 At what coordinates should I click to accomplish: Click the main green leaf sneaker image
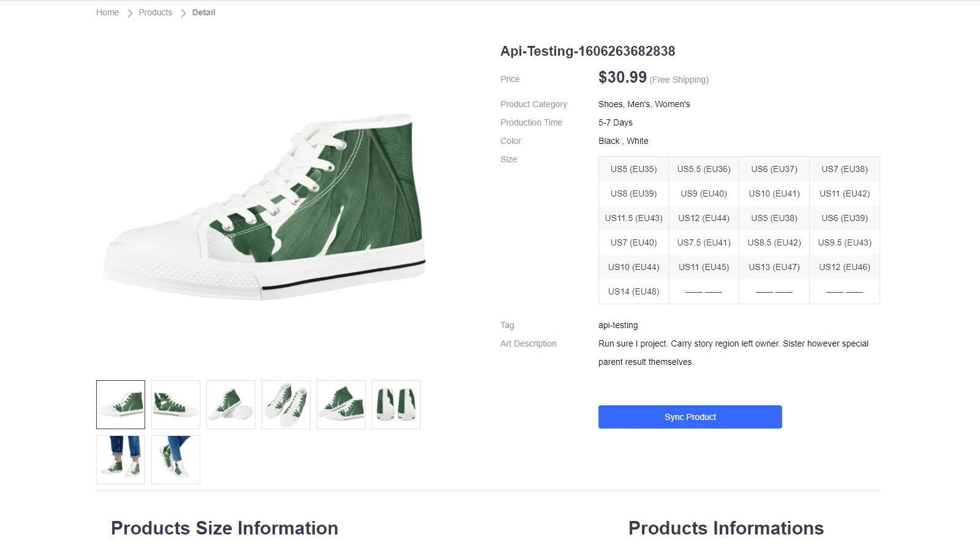point(265,207)
